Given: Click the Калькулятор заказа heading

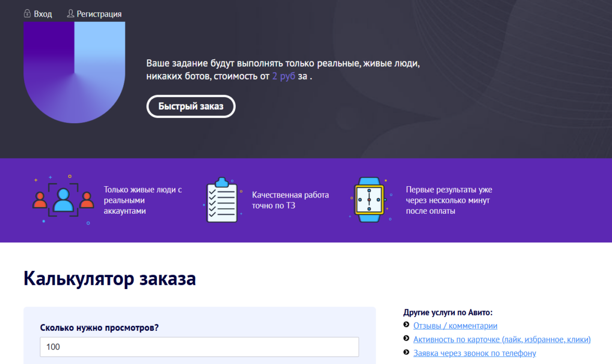Looking at the screenshot, I should coord(110,279).
